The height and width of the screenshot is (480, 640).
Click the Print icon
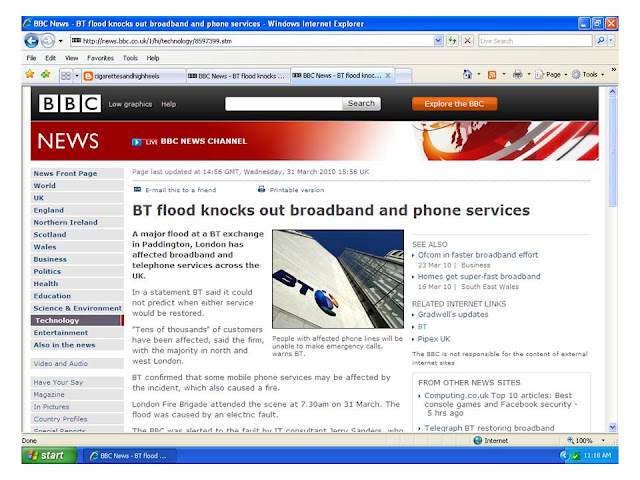[518, 74]
